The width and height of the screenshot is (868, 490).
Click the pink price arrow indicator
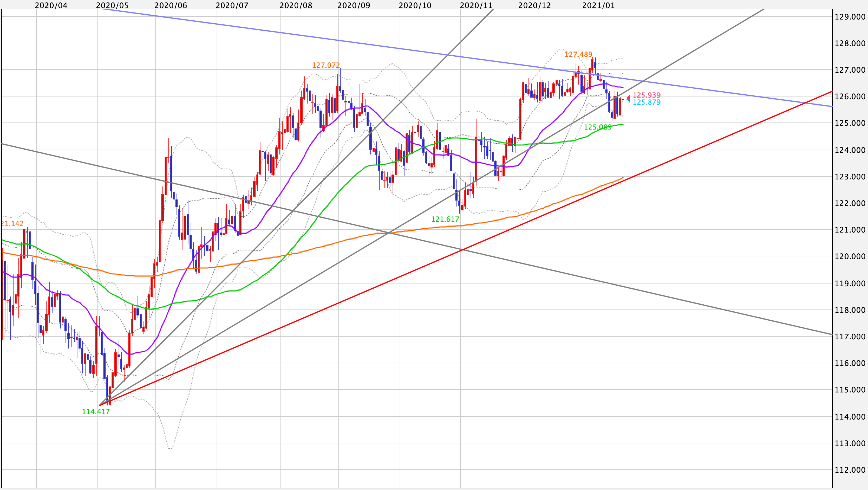[628, 98]
